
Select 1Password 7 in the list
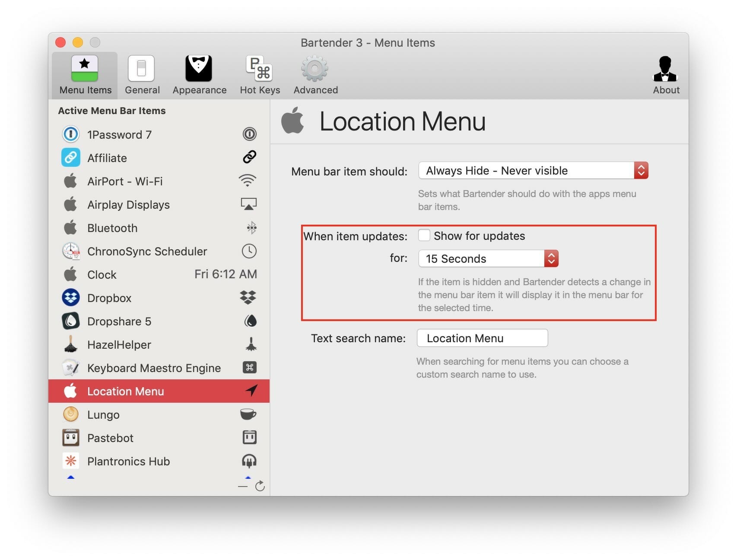point(159,134)
